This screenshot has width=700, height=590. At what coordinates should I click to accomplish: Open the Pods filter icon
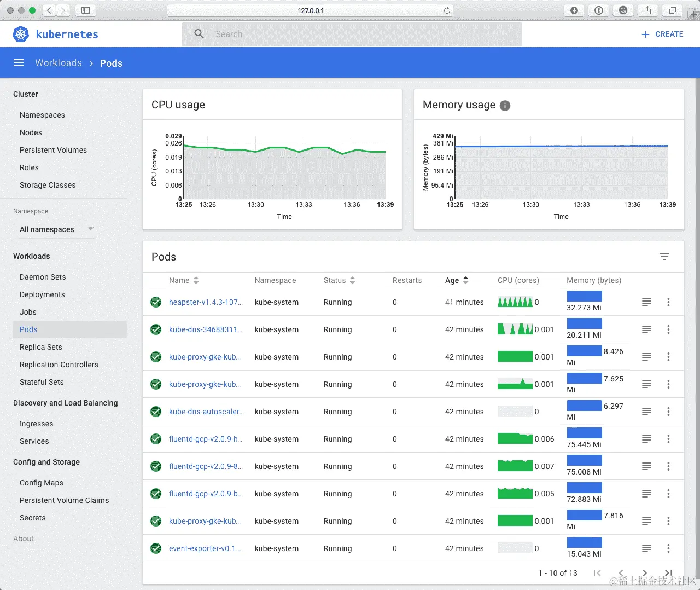tap(664, 257)
